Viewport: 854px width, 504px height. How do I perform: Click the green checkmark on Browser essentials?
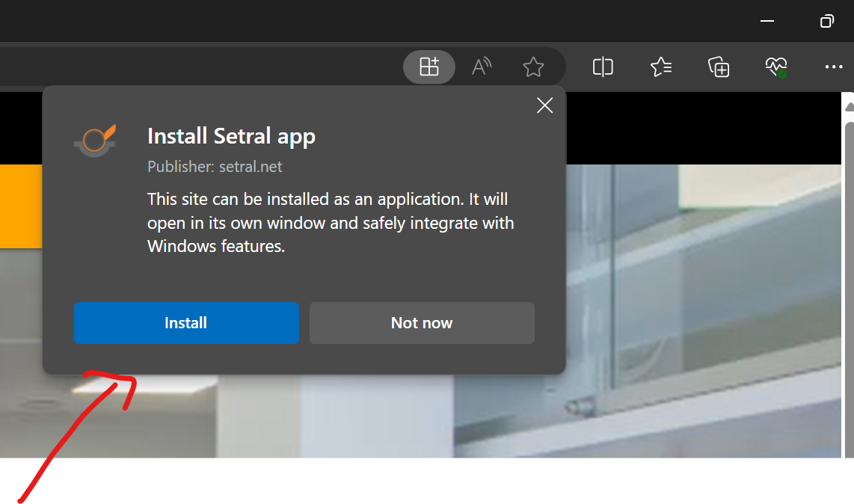tap(783, 73)
